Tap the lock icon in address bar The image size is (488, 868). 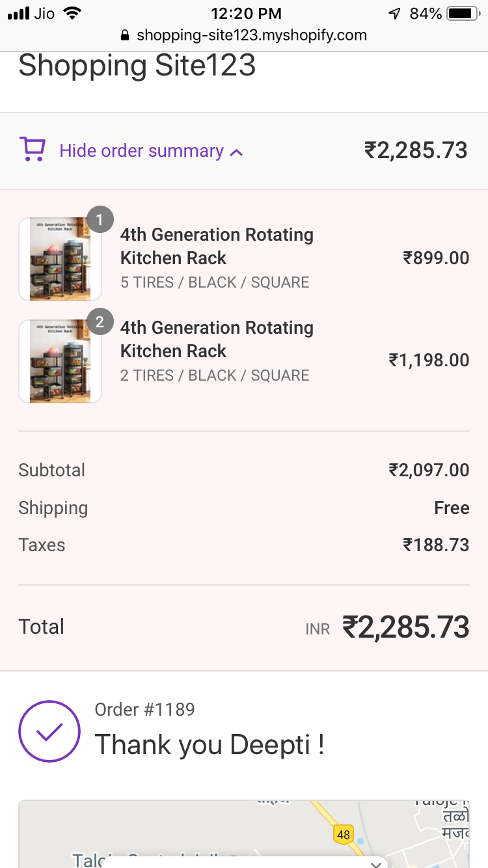point(126,35)
